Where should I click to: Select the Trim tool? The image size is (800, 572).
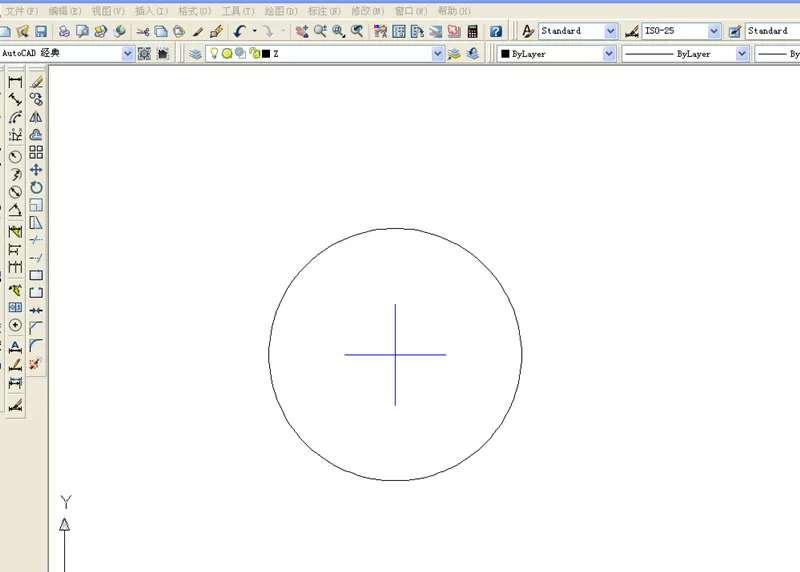click(x=36, y=240)
